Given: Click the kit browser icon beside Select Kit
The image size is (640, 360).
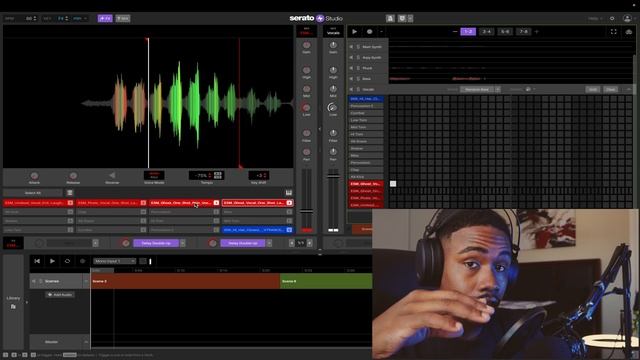Looking at the screenshot, I should [x=70, y=193].
